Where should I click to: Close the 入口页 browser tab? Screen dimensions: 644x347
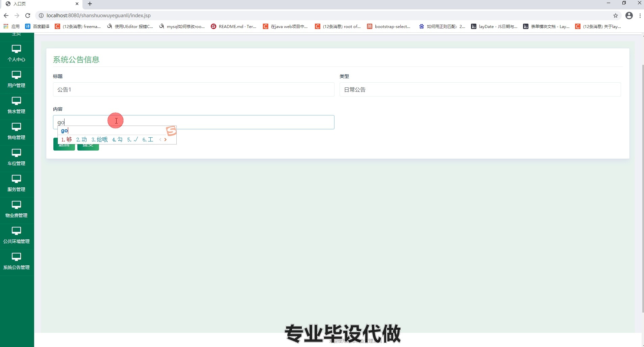[77, 4]
